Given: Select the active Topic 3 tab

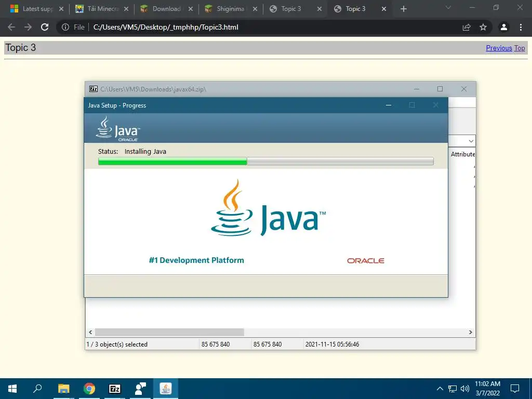Looking at the screenshot, I should (x=355, y=9).
